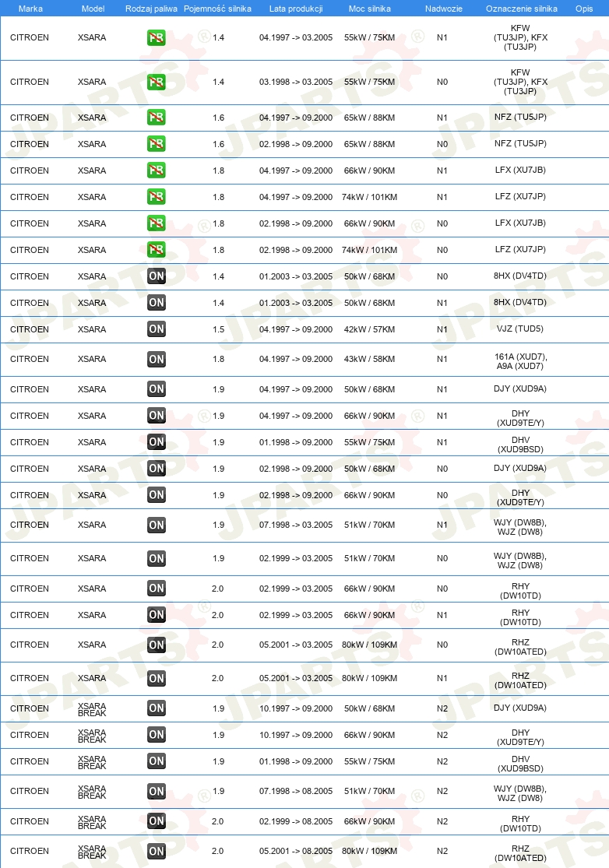This screenshot has height=868, width=609.
Task: Click PB fuel icon in 1.6 N1 NFZ row
Action: (156, 118)
